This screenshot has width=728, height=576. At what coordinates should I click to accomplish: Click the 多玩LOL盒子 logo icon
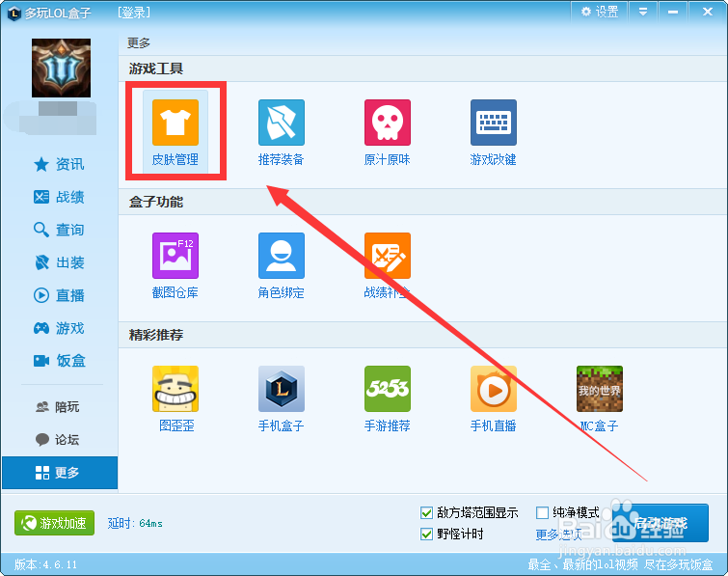(x=14, y=13)
